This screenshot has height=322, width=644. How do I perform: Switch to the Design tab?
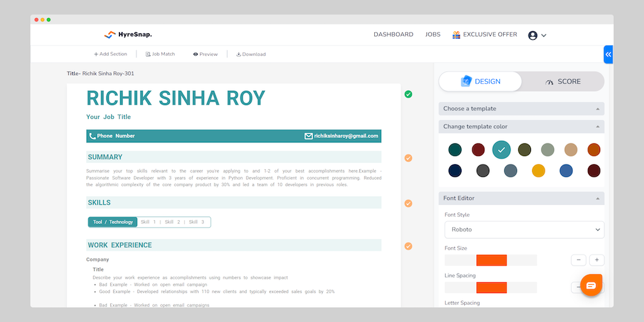coord(480,81)
